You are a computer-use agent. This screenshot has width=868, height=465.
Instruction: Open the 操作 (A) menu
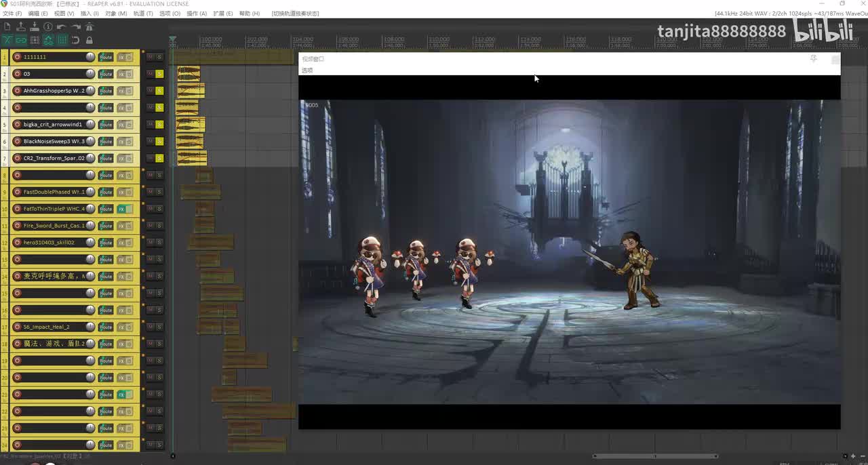197,14
